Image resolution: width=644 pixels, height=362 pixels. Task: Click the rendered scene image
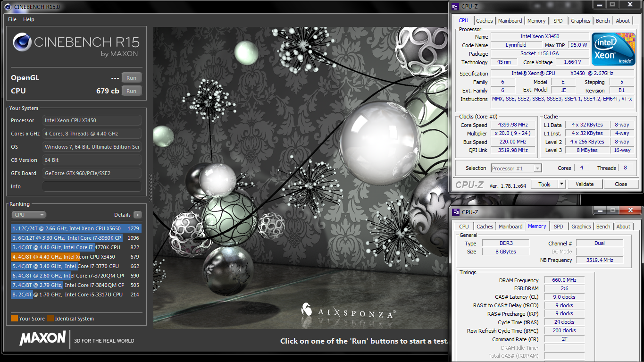click(300, 177)
